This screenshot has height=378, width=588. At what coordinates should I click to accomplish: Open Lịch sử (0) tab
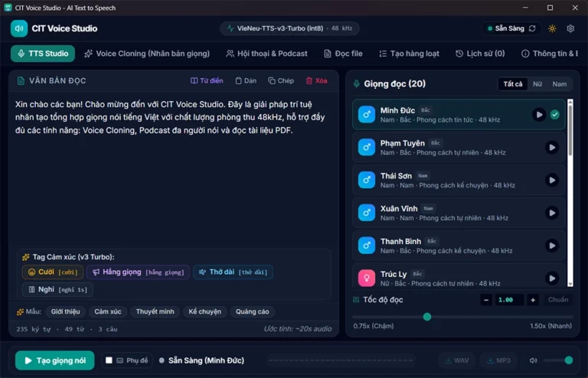tap(480, 54)
